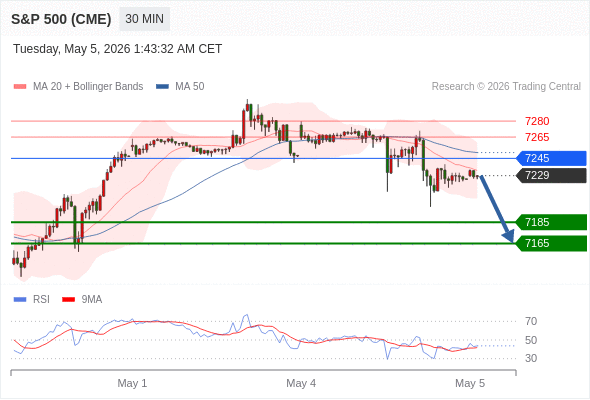
Task: Click the 30 MIN timeframe badge
Action: 144,19
